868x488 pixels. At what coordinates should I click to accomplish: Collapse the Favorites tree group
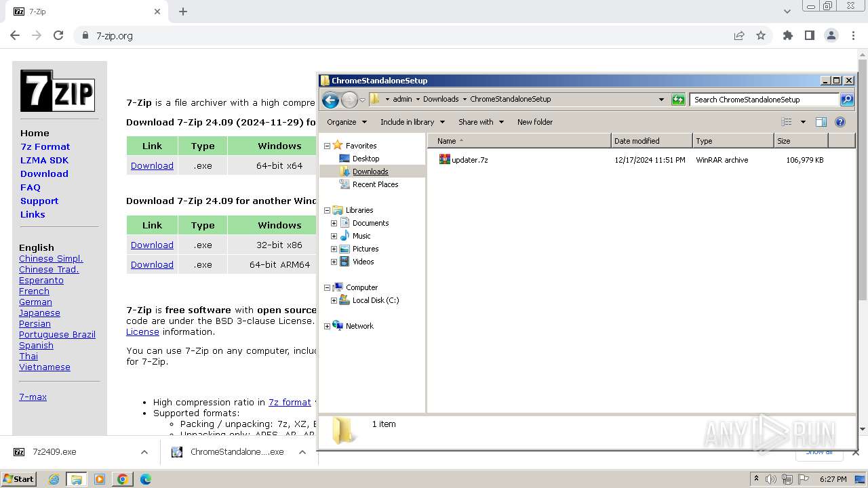point(327,146)
